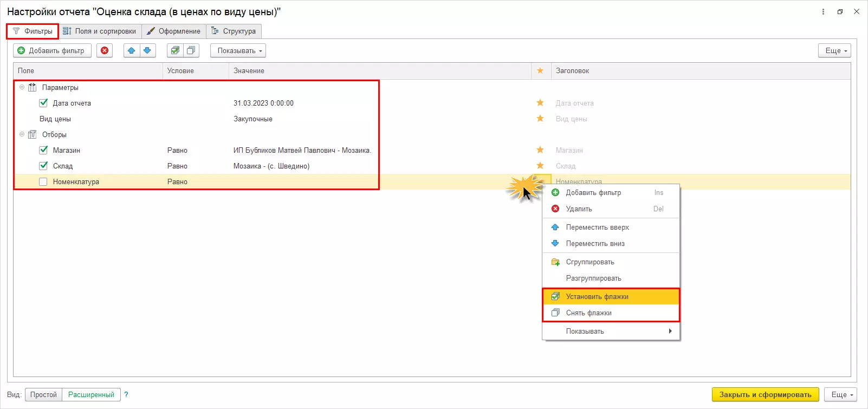The width and height of the screenshot is (868, 409).
Task: Click the set checkmarks toolbar icon
Action: point(174,50)
